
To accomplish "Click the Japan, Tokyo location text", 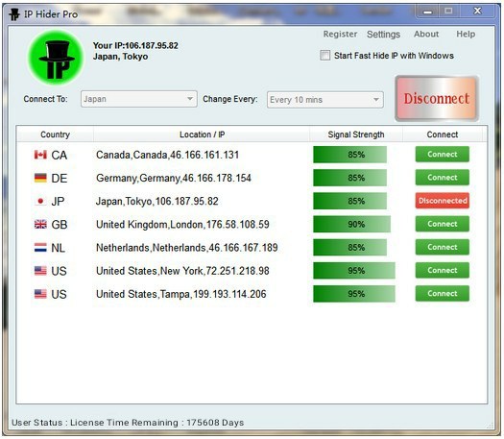I will (121, 57).
